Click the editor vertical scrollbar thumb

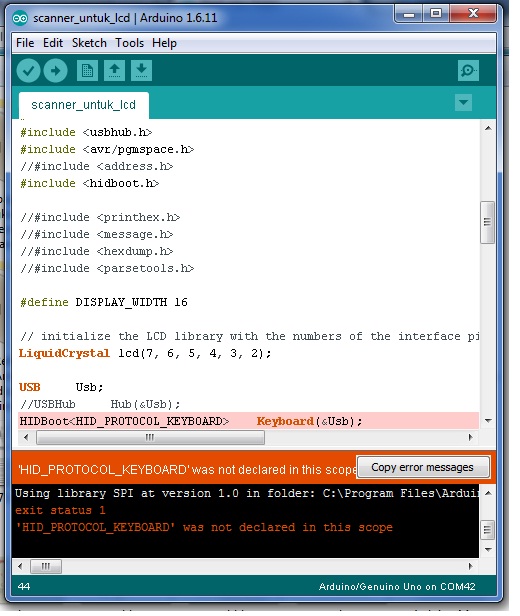(x=487, y=222)
